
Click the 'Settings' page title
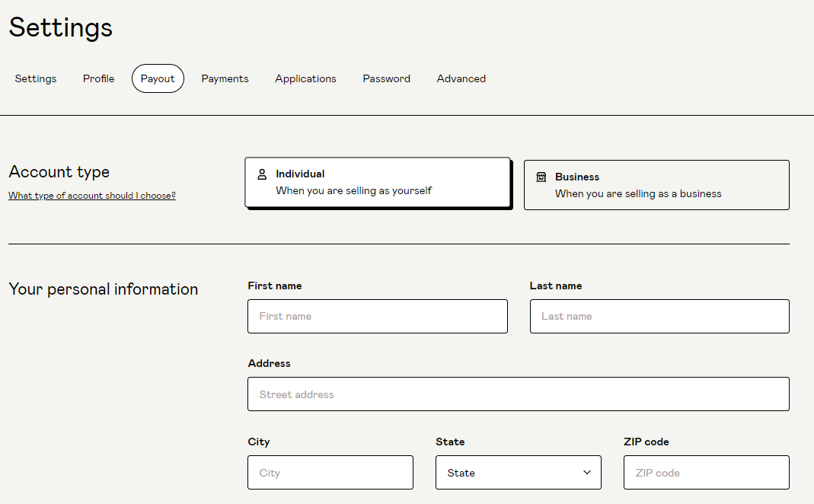click(61, 27)
